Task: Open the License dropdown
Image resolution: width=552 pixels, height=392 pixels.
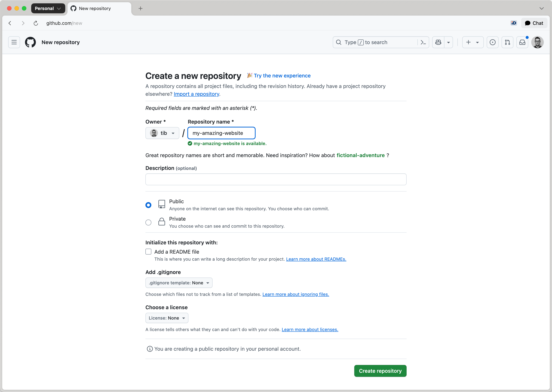Action: coord(167,318)
